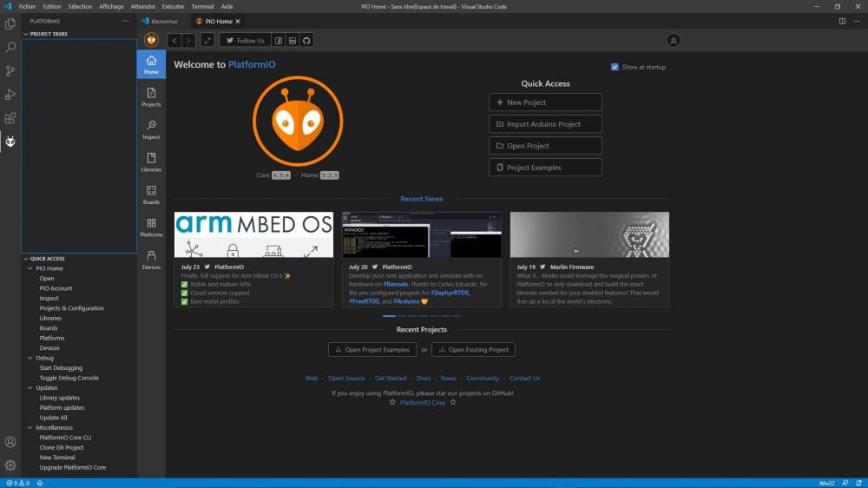Click the GitHub icon in toolbar
Viewport: 868px width, 488px height.
pos(306,41)
